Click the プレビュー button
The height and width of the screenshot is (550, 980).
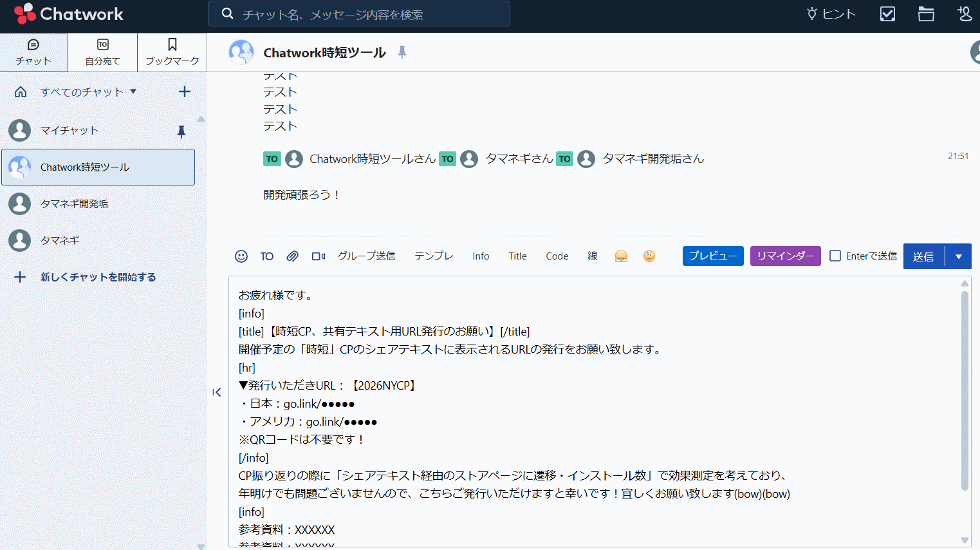pyautogui.click(x=713, y=256)
